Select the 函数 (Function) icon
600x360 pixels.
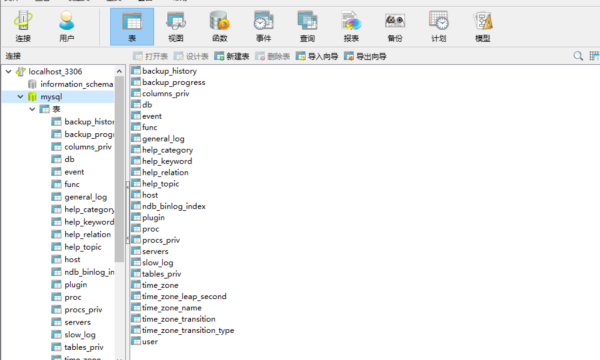tap(220, 26)
